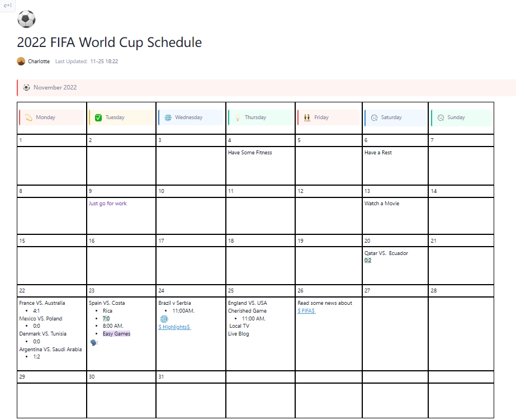Click 'Qatar VS. Ecuador' match text

click(386, 253)
